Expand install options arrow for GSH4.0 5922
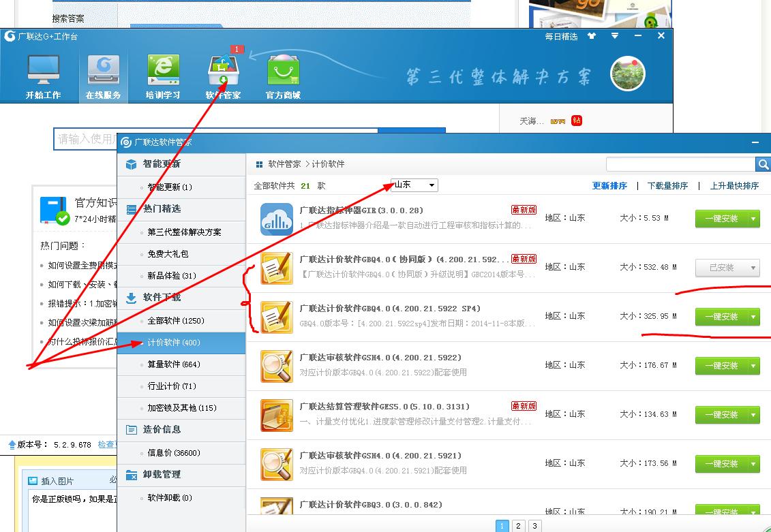 pos(753,366)
